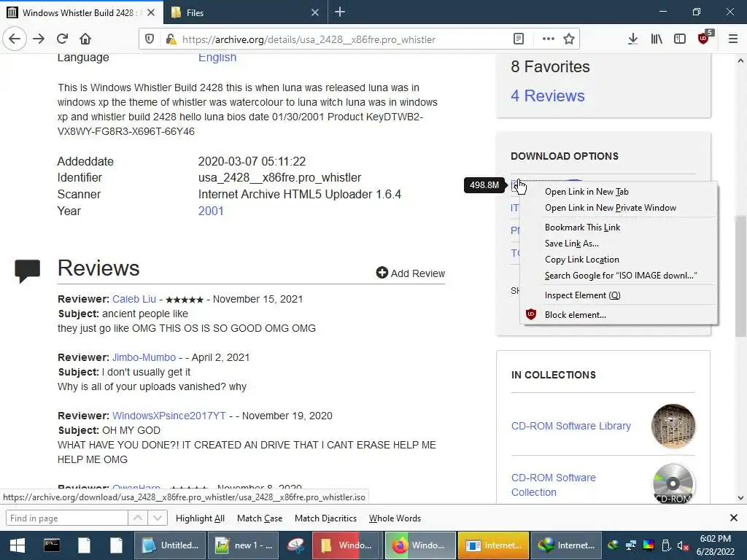The height and width of the screenshot is (560, 747).
Task: Open reviewer WindowsXPsince2017YT's profile
Action: (169, 416)
